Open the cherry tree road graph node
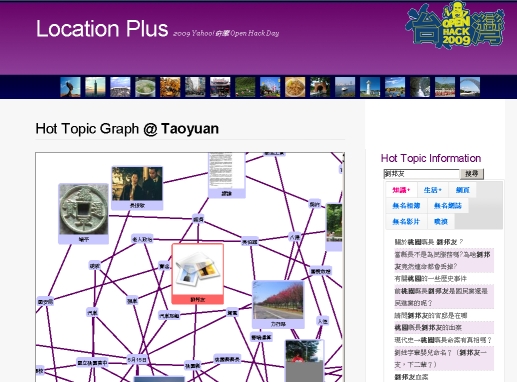This screenshot has height=382, width=517. (x=278, y=304)
